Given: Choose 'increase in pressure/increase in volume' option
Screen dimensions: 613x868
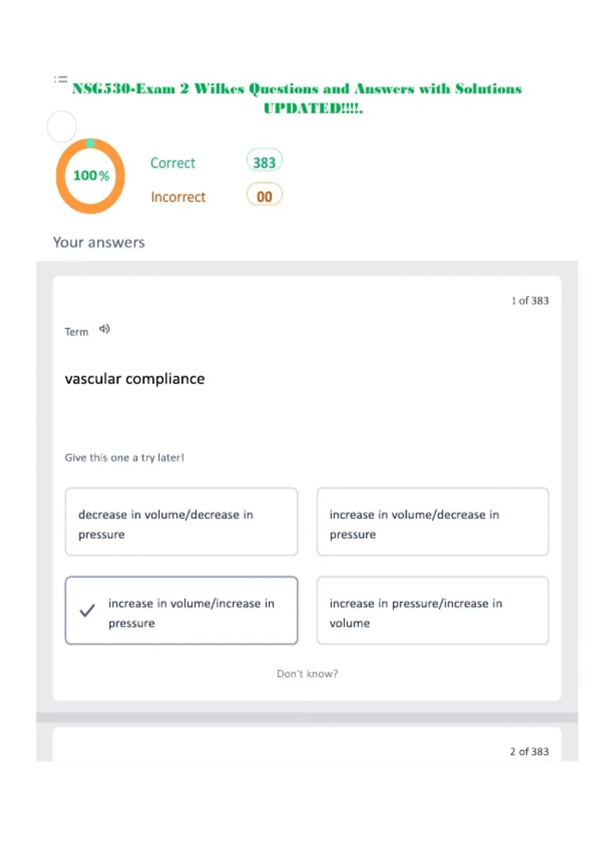Looking at the screenshot, I should (433, 611).
